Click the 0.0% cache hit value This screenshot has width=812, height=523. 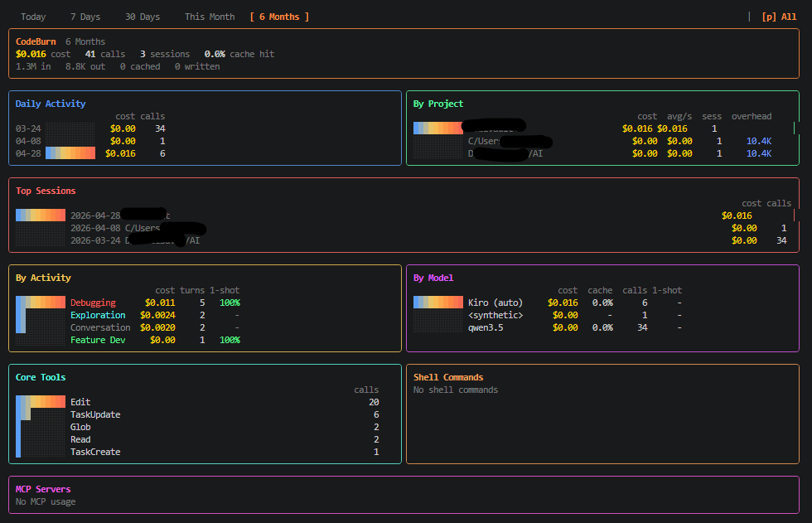pyautogui.click(x=239, y=54)
